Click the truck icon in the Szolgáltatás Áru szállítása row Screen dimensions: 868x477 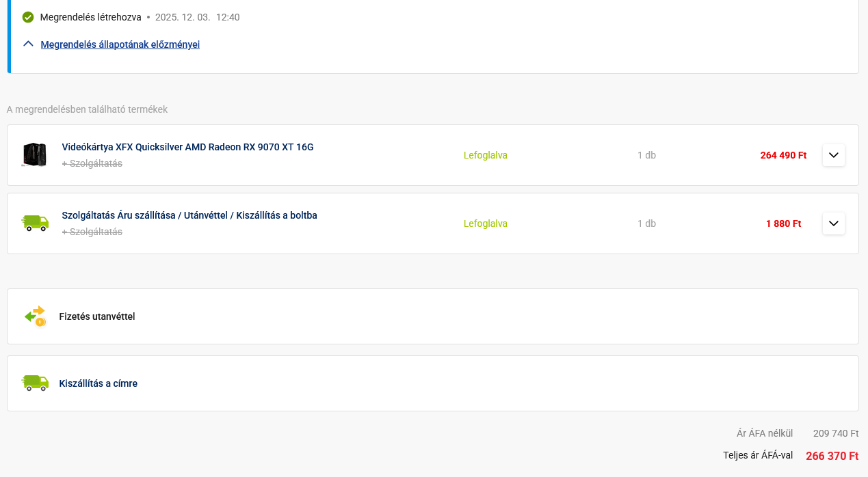(35, 223)
